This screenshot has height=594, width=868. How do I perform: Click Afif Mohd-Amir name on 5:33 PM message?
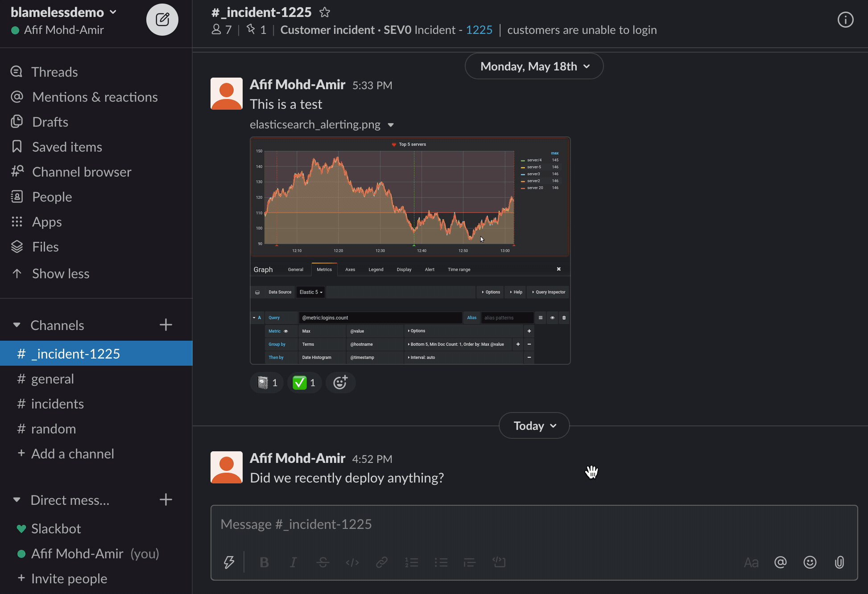coord(298,84)
